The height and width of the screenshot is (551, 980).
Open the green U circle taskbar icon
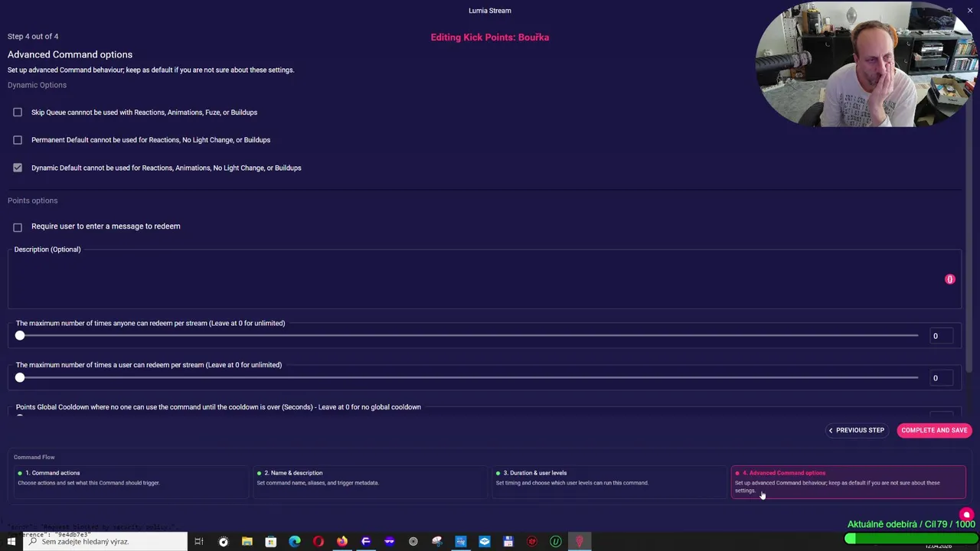click(x=556, y=542)
